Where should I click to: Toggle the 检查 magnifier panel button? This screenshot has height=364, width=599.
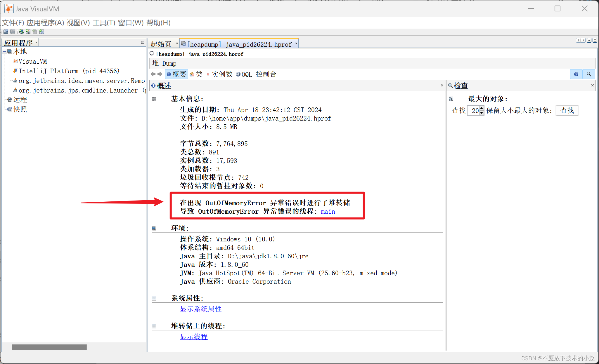589,74
